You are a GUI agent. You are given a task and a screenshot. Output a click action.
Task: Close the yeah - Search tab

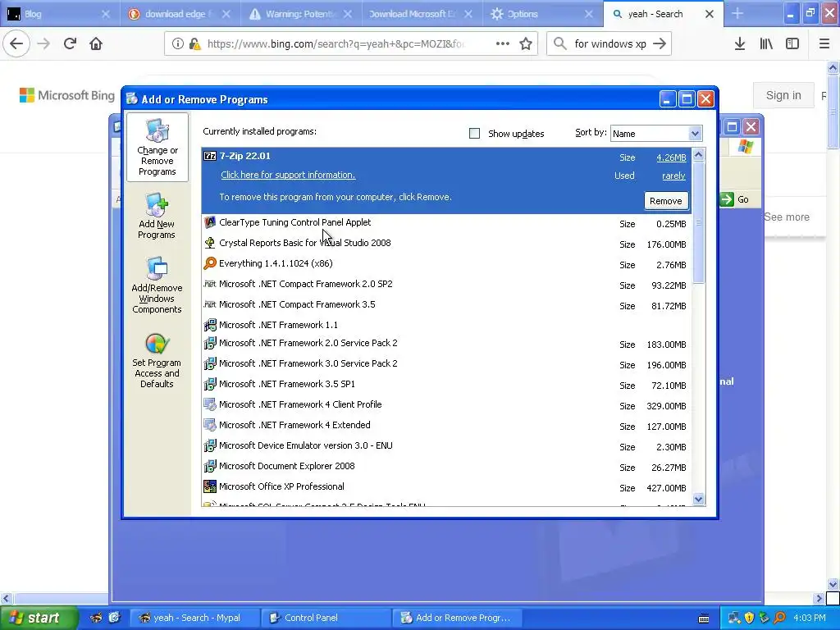point(710,14)
